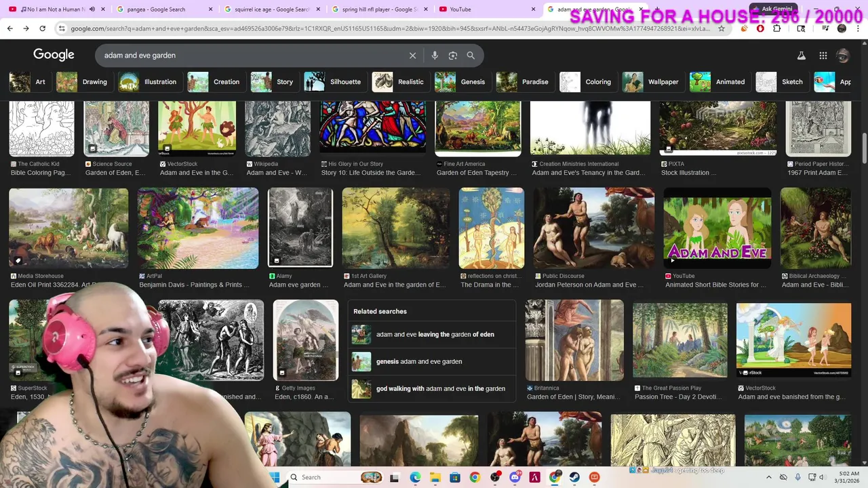Click the address bar URL
Screen dimensions: 868x488
pyautogui.click(x=390, y=28)
